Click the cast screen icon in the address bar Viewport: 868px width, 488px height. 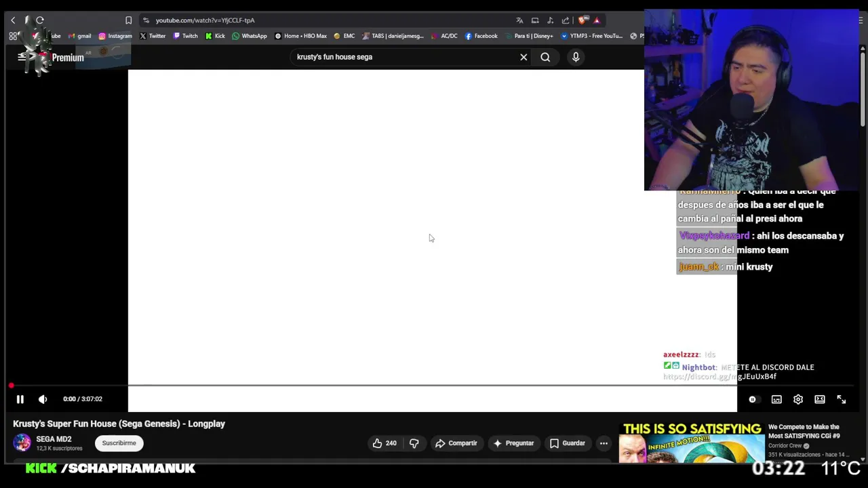pos(535,20)
